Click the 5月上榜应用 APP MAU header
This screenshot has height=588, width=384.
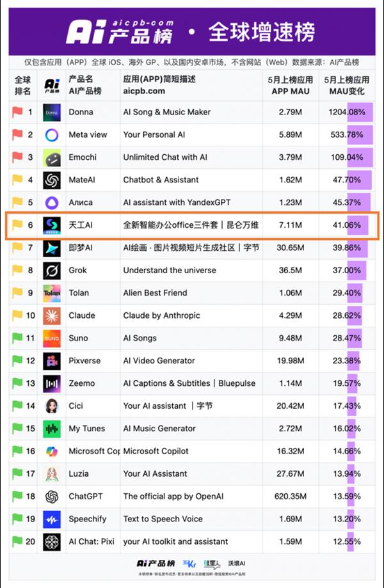(x=291, y=86)
